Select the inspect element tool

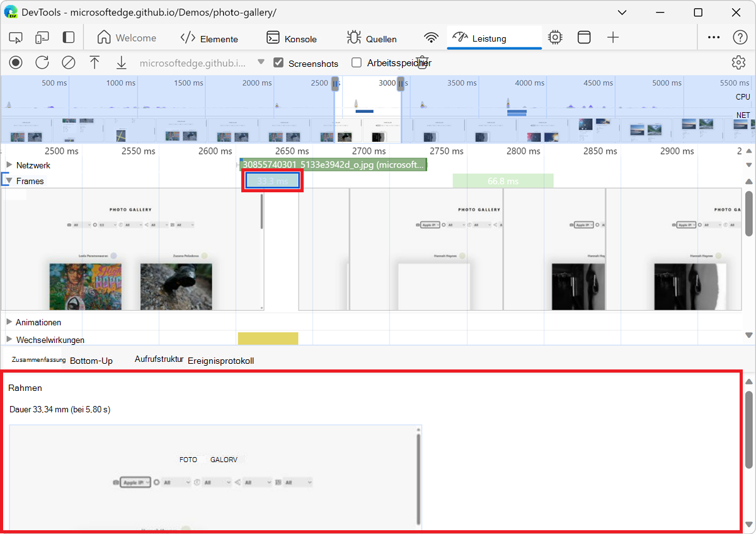click(x=15, y=38)
